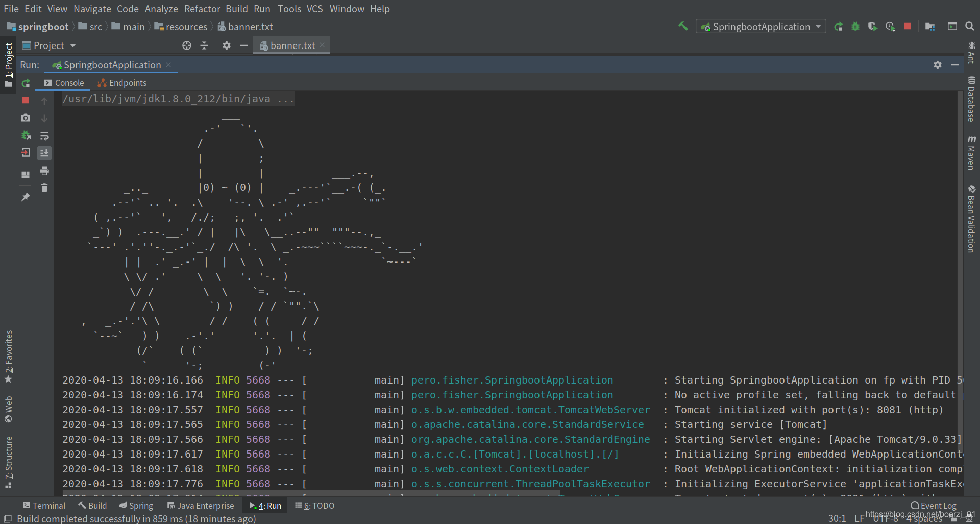The image size is (980, 524).
Task: Click the src breadcrumb
Action: (x=90, y=27)
